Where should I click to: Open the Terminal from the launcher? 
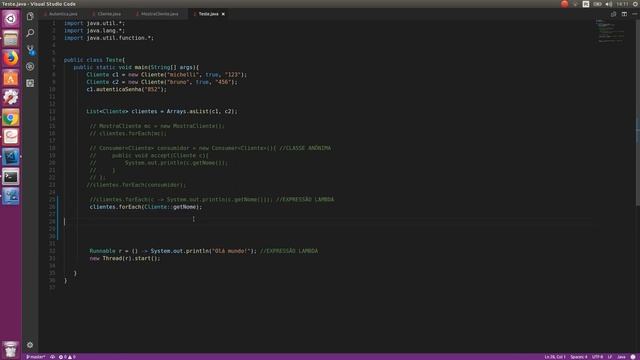click(11, 177)
